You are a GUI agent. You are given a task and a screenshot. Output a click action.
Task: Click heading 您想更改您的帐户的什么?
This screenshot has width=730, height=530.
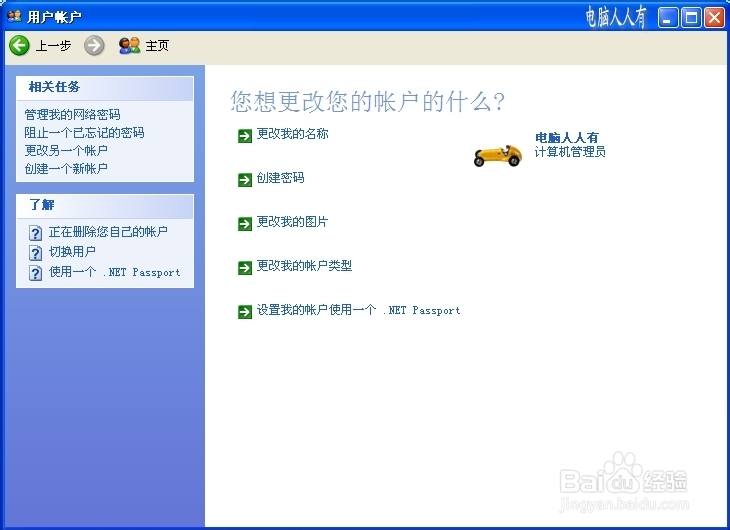[368, 101]
